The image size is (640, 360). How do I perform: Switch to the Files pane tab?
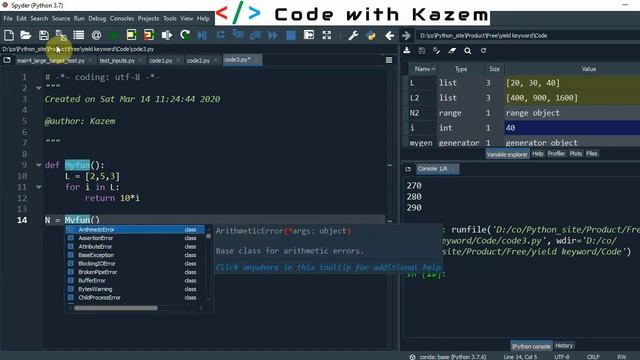592,153
